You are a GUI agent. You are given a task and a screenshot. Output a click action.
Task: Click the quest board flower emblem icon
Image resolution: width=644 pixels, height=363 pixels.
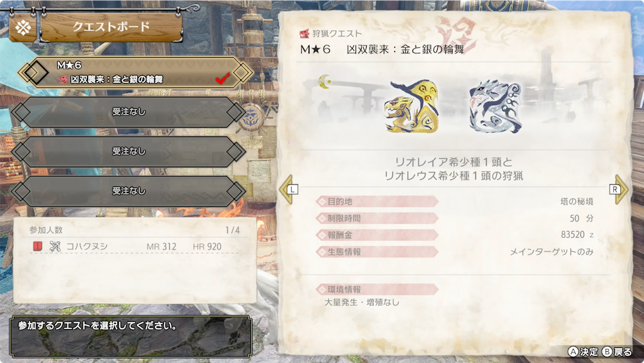(x=23, y=28)
